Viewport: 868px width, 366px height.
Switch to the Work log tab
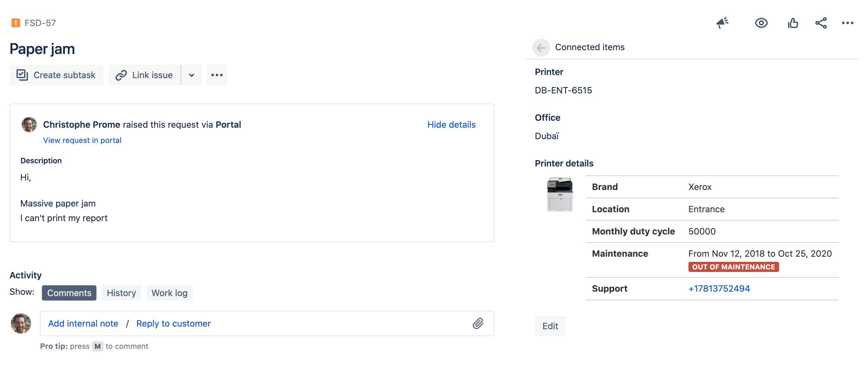169,293
